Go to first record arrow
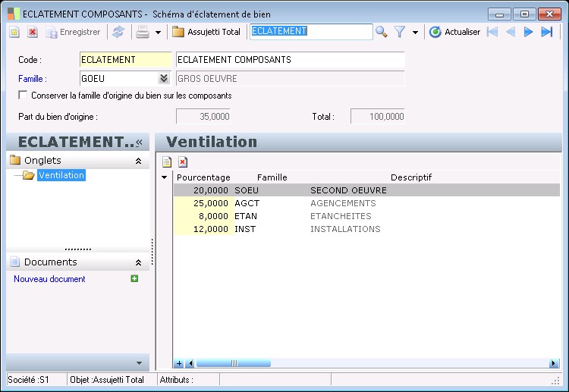Image resolution: width=569 pixels, height=392 pixels. pos(492,32)
